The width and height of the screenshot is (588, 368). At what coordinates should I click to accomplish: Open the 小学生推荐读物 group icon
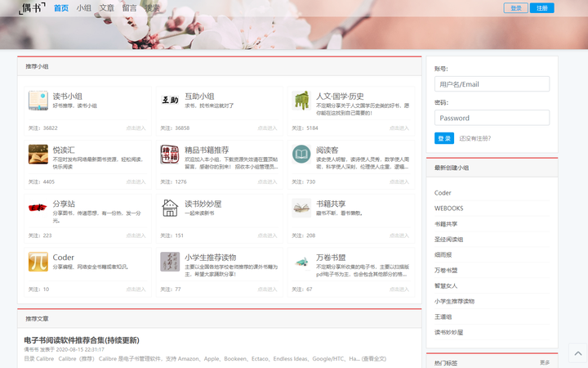(170, 262)
